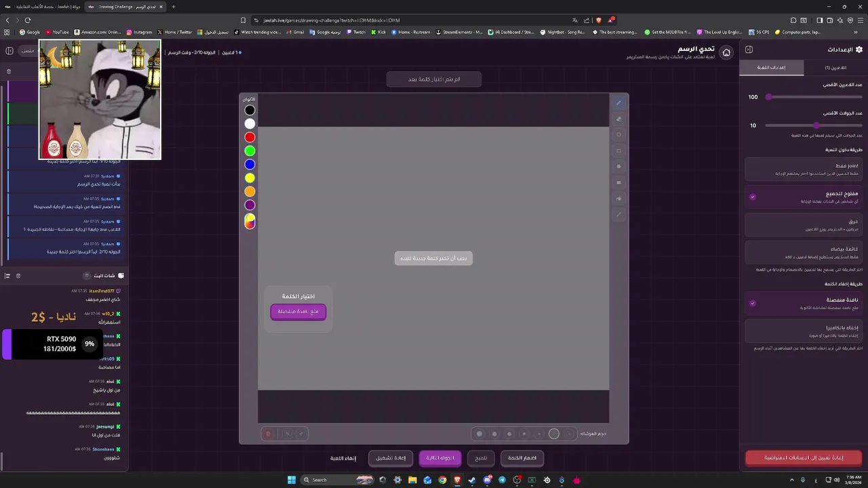Clear the canvas with the trash icon
The image size is (868, 488).
pyautogui.click(x=268, y=434)
